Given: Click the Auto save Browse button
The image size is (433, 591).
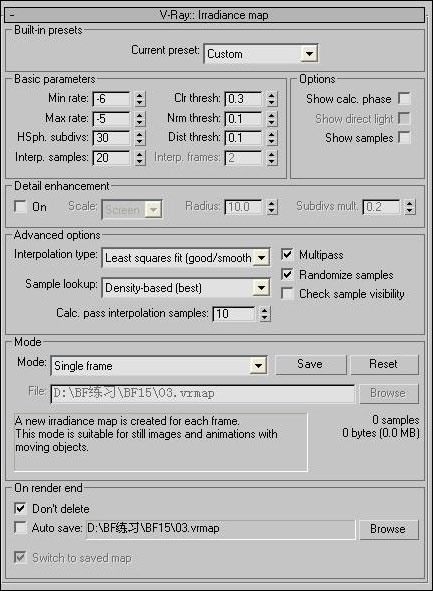Looking at the screenshot, I should coord(389,529).
